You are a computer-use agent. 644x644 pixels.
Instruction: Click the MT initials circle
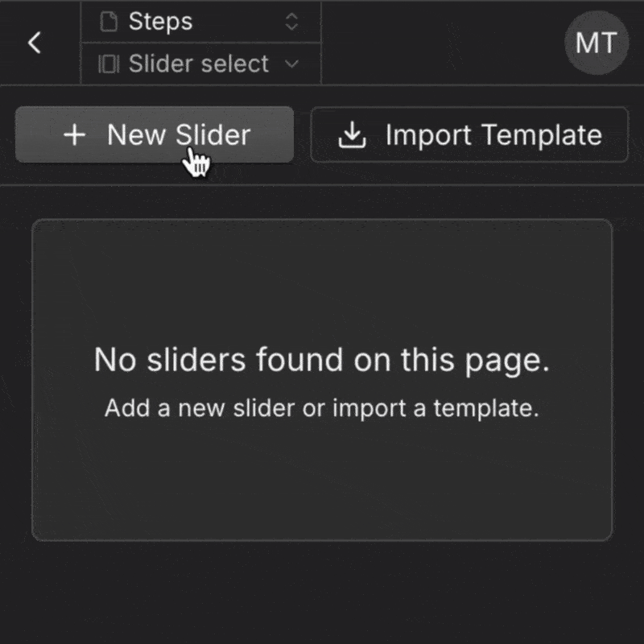[596, 44]
